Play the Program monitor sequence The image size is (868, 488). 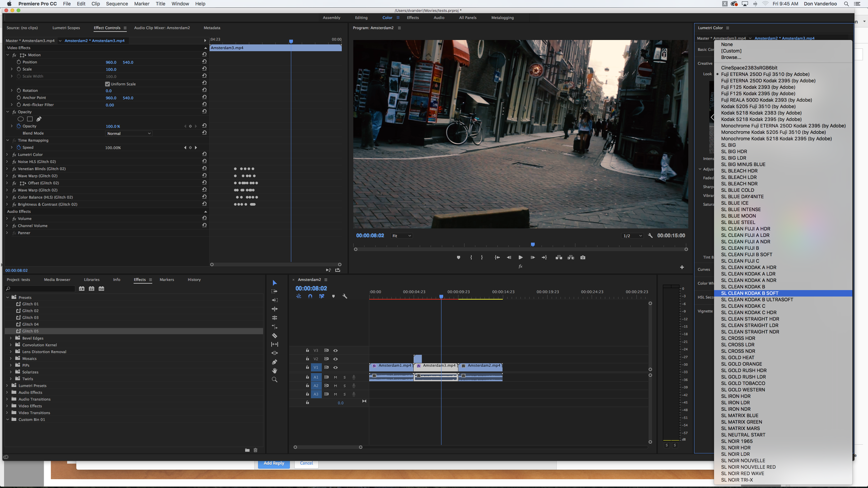click(x=520, y=258)
